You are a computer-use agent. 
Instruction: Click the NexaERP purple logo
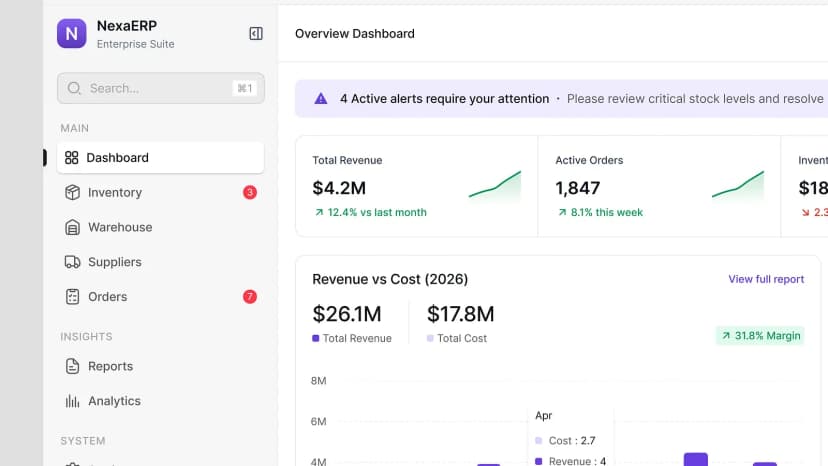72,34
